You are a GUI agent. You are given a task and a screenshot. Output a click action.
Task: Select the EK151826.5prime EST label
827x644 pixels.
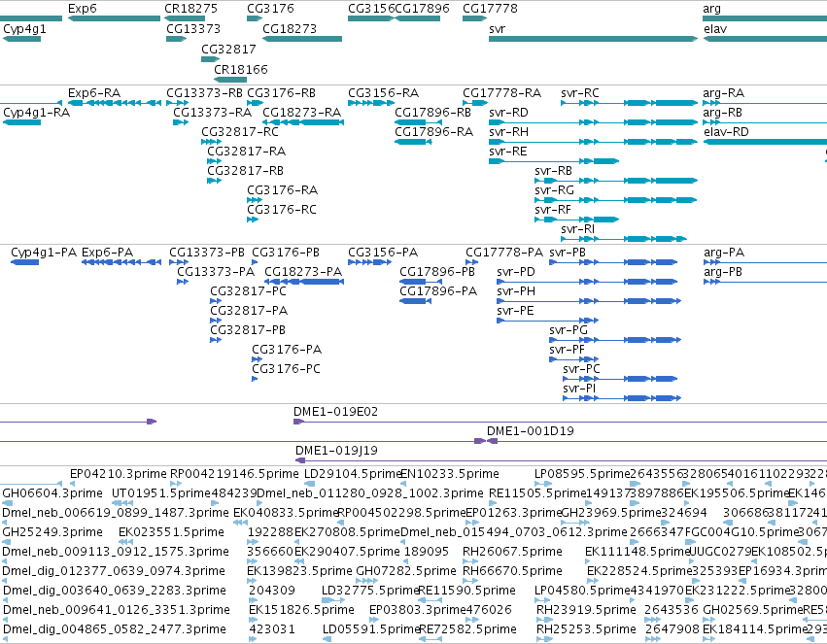tap(301, 610)
